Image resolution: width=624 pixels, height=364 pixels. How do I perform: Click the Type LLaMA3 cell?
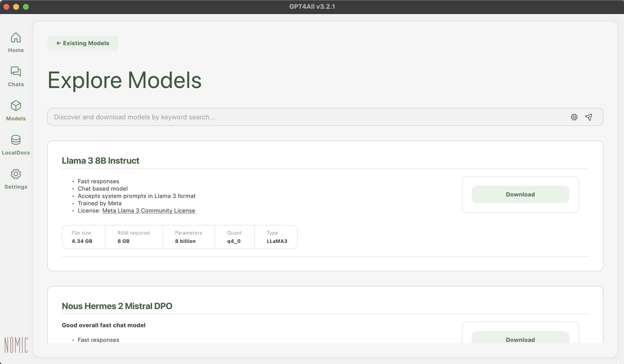pos(277,237)
